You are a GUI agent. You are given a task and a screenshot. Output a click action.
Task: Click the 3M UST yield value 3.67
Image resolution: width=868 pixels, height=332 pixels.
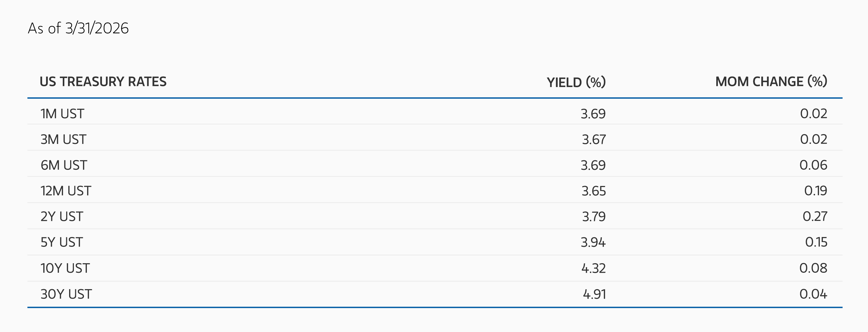tap(594, 140)
